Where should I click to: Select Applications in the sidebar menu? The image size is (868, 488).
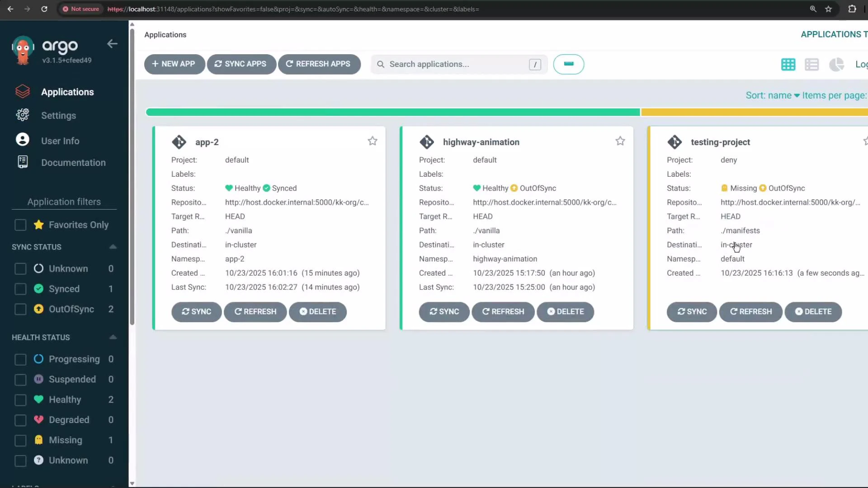click(68, 92)
